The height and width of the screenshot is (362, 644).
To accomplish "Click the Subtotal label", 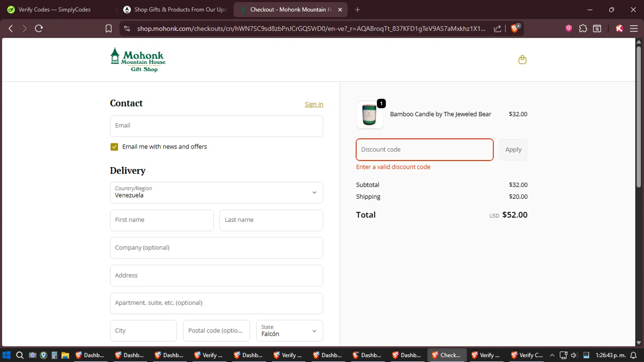I will (x=368, y=185).
